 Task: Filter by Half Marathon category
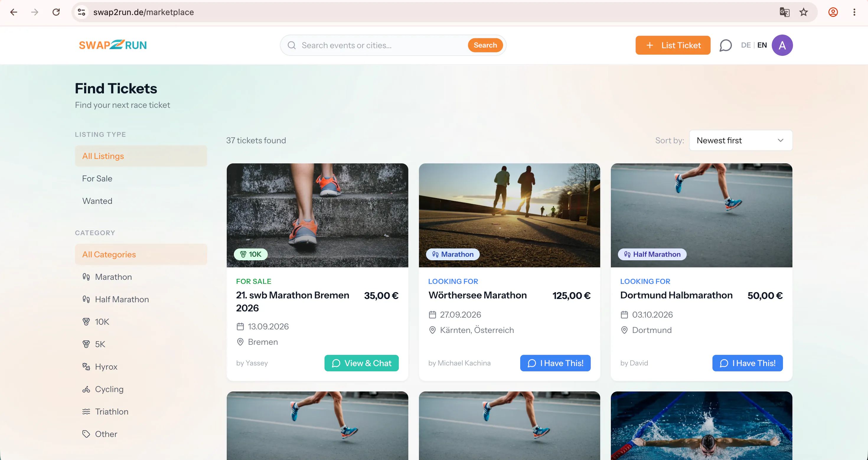[141, 299]
